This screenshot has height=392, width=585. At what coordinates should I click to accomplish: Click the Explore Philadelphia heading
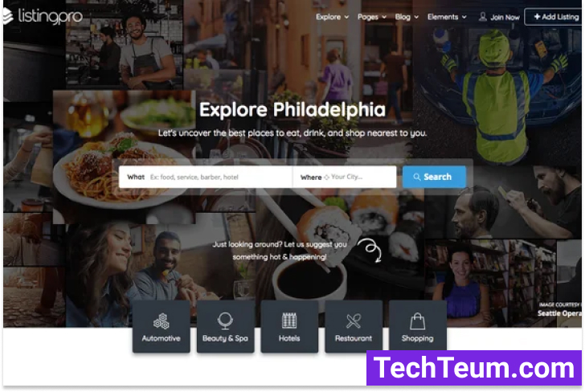pyautogui.click(x=292, y=110)
